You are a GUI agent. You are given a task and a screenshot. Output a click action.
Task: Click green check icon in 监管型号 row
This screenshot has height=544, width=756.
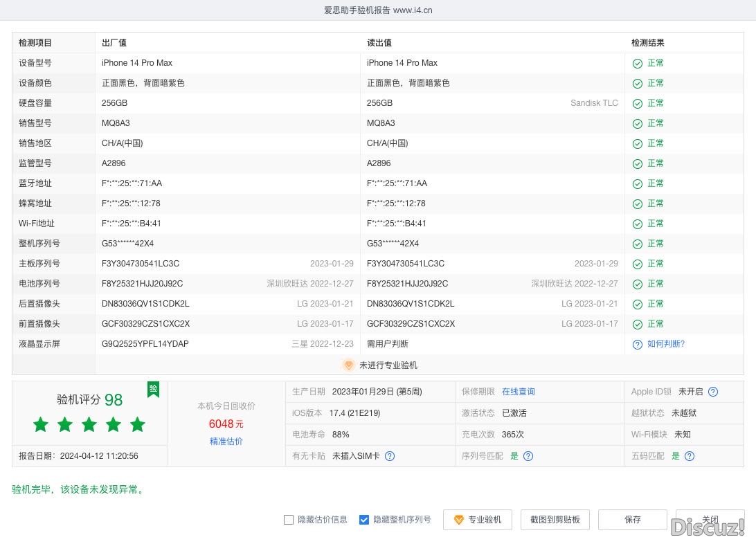(x=638, y=164)
